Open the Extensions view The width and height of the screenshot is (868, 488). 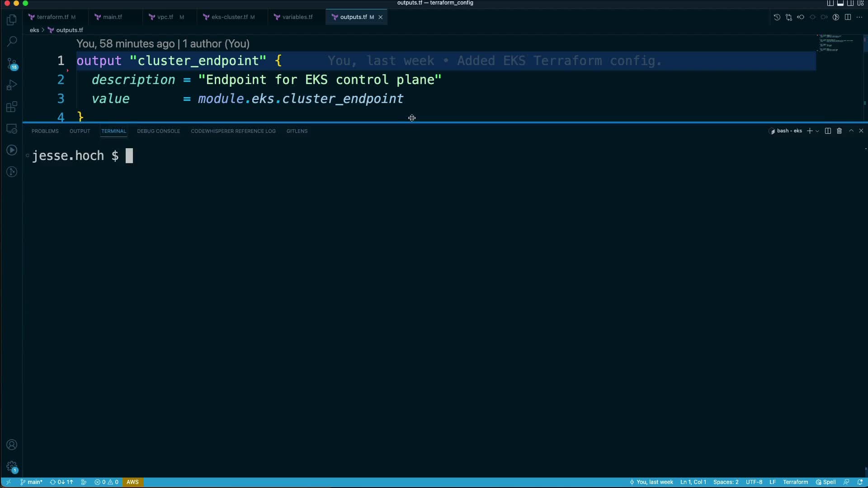12,107
